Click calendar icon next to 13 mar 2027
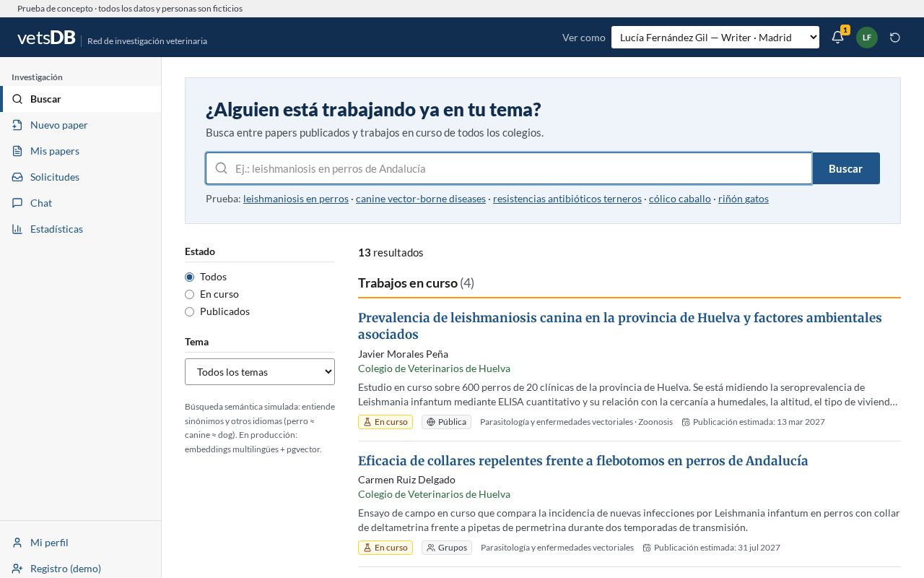This screenshot has height=578, width=924. (x=686, y=422)
